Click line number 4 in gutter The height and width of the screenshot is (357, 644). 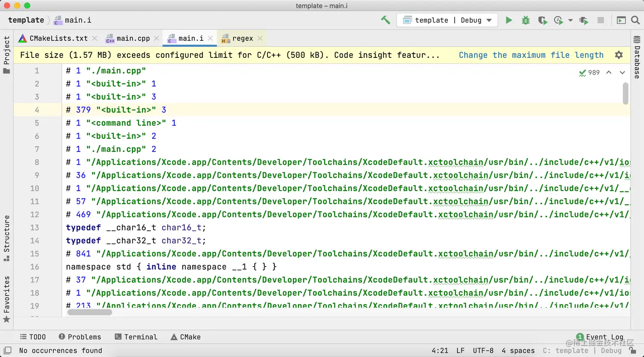37,110
